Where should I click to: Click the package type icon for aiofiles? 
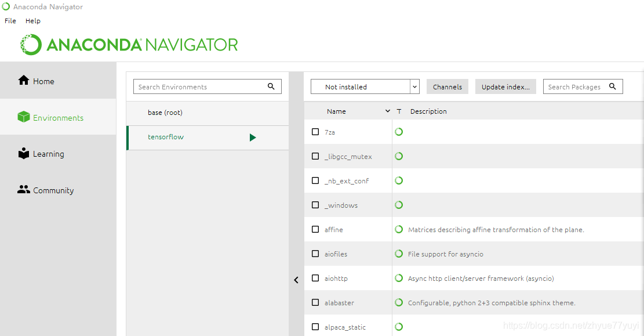point(399,254)
